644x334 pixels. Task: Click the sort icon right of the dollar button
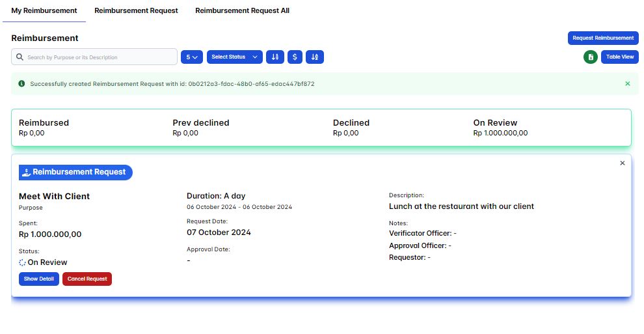tap(315, 57)
